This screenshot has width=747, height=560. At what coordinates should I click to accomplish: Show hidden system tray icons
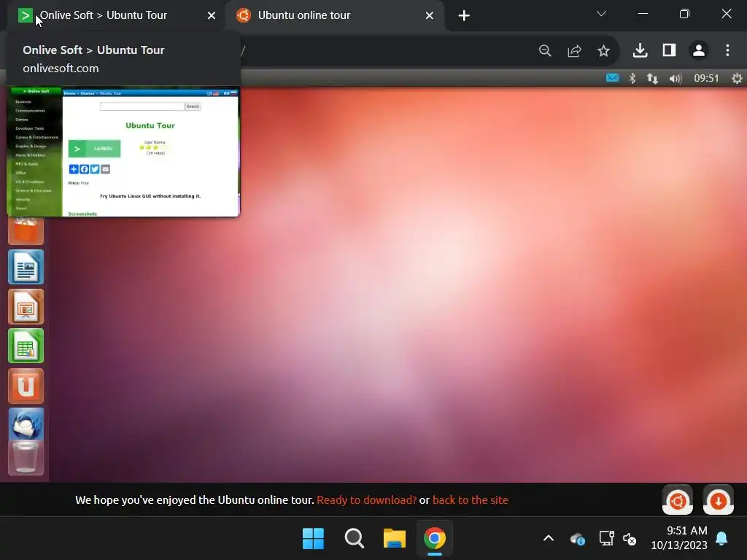tap(549, 539)
